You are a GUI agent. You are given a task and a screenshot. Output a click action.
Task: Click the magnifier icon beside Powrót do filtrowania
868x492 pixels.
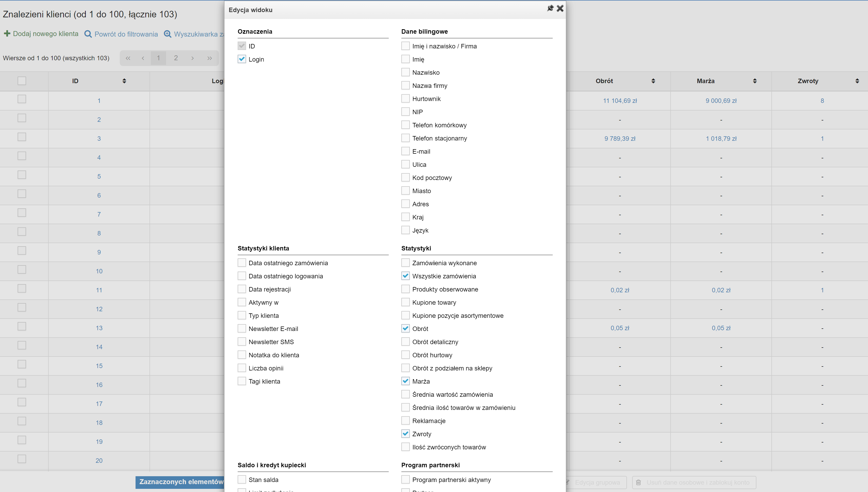click(88, 34)
